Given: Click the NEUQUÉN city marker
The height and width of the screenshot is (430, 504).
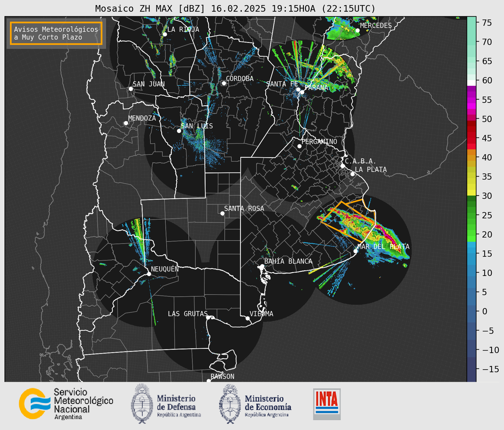Looking at the screenshot, I should [149, 274].
